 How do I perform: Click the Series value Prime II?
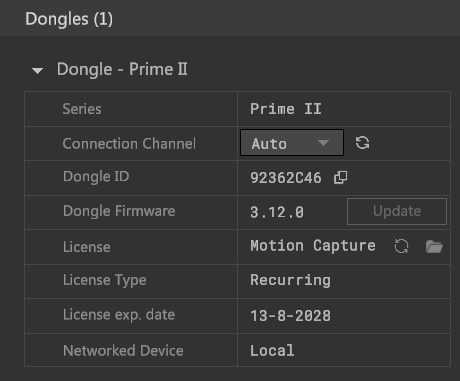[286, 109]
